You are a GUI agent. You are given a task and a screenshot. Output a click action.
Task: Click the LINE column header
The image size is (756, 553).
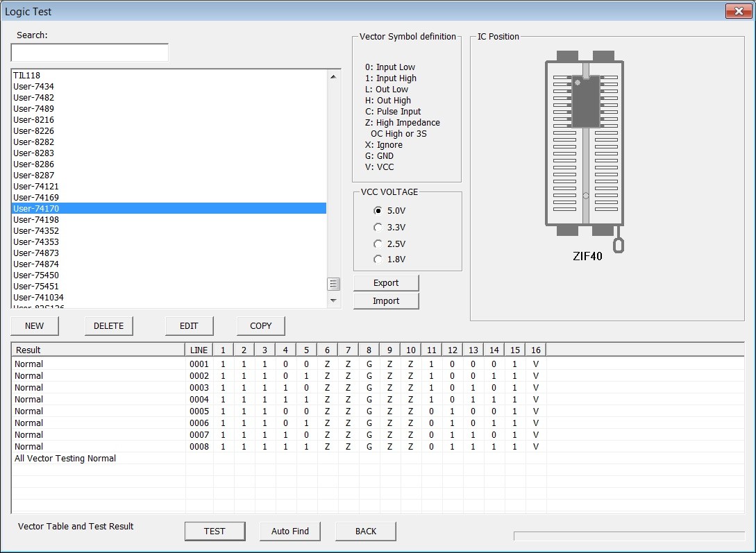(199, 350)
